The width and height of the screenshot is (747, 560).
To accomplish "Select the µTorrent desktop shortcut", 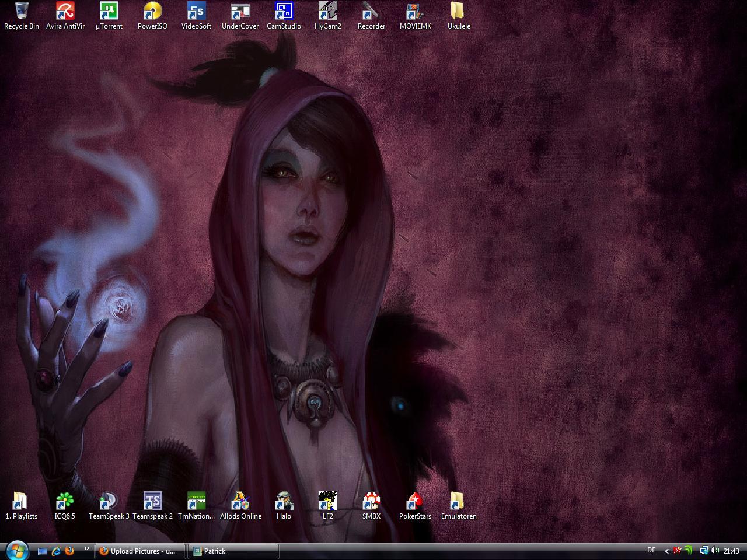I will click(x=109, y=16).
